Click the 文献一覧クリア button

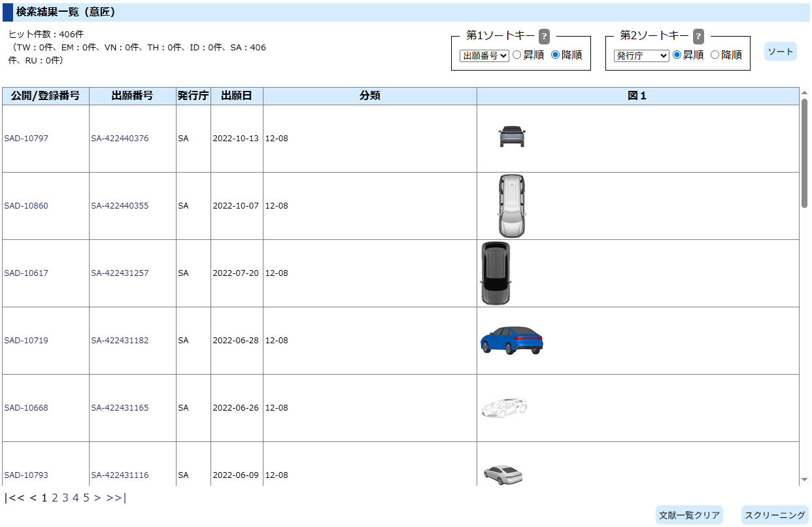[689, 515]
